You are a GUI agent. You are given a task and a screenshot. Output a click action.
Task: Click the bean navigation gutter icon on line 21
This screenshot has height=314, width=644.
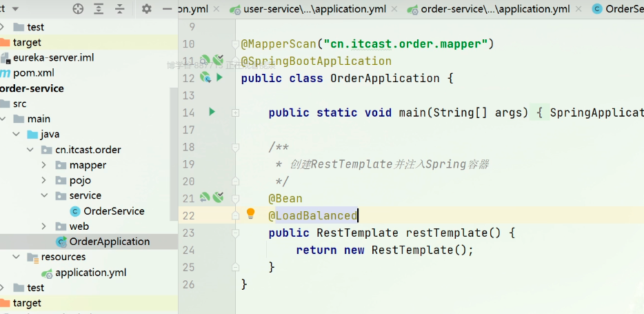205,197
